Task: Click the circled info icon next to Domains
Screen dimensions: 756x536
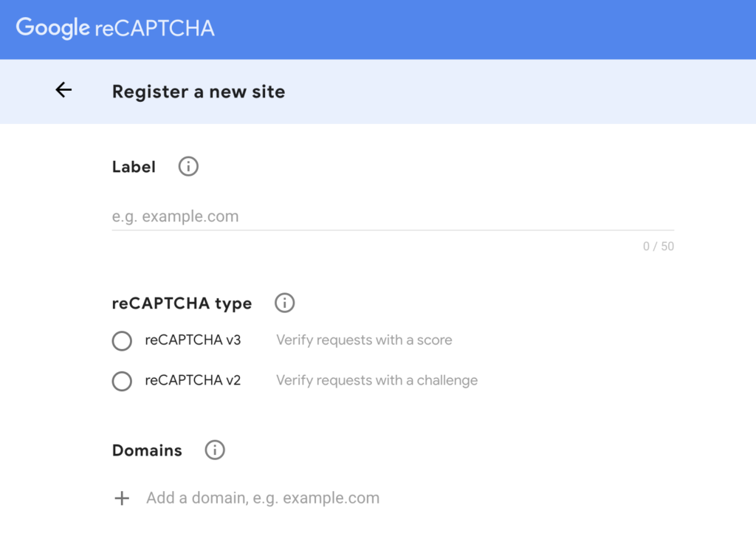Action: [x=214, y=450]
